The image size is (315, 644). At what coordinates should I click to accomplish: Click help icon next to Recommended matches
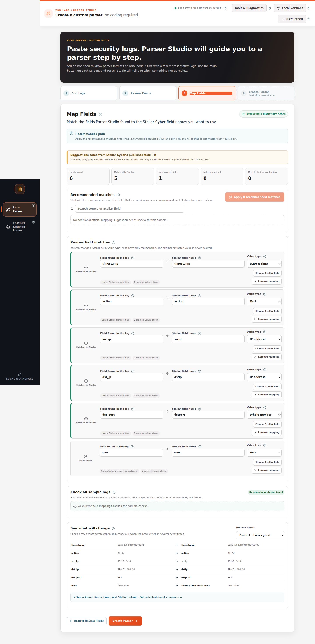pyautogui.click(x=118, y=195)
